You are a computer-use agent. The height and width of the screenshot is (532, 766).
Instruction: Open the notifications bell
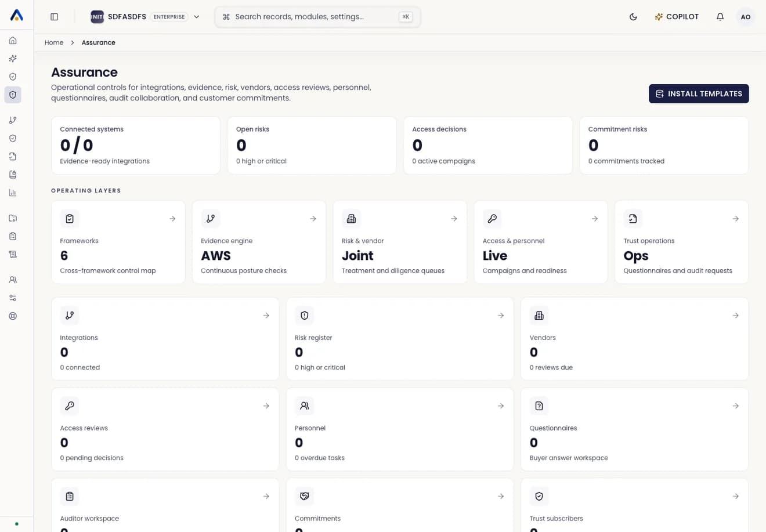click(x=720, y=17)
